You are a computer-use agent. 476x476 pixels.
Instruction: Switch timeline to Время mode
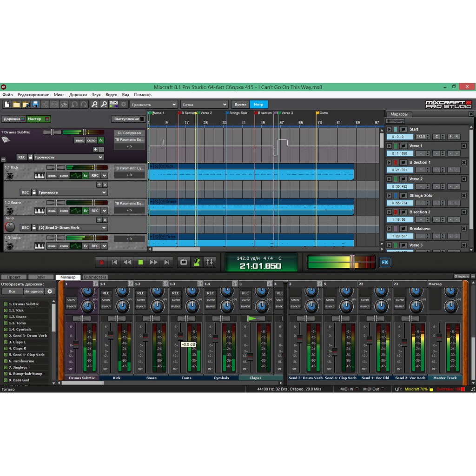pyautogui.click(x=240, y=105)
